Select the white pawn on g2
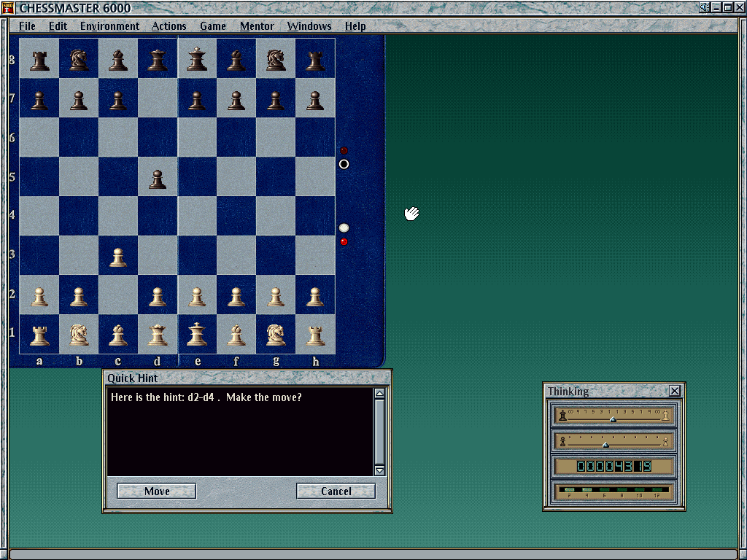 [x=276, y=296]
